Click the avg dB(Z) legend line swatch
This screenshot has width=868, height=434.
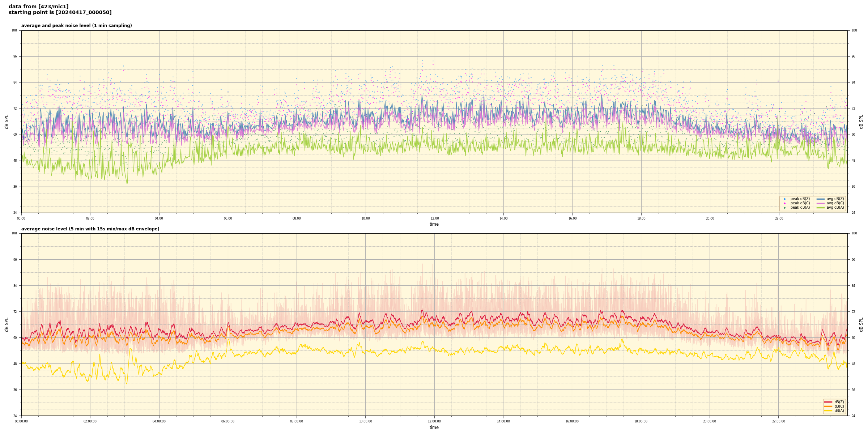(x=821, y=199)
